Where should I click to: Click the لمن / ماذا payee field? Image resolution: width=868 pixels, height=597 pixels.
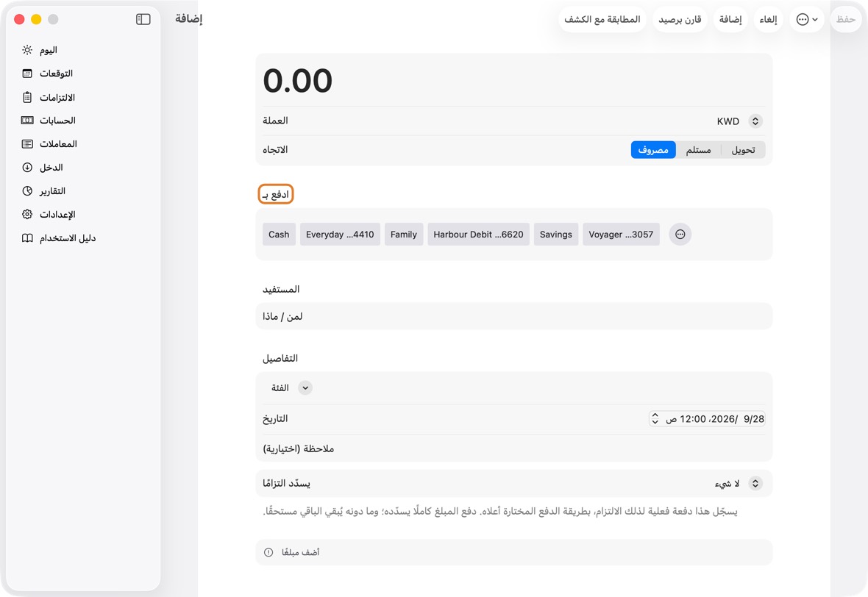[513, 316]
